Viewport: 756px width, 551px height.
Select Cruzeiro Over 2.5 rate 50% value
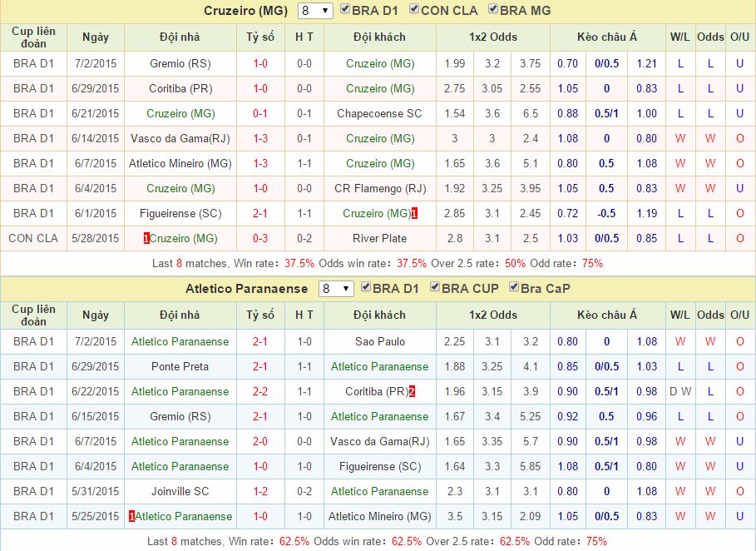pyautogui.click(x=515, y=264)
